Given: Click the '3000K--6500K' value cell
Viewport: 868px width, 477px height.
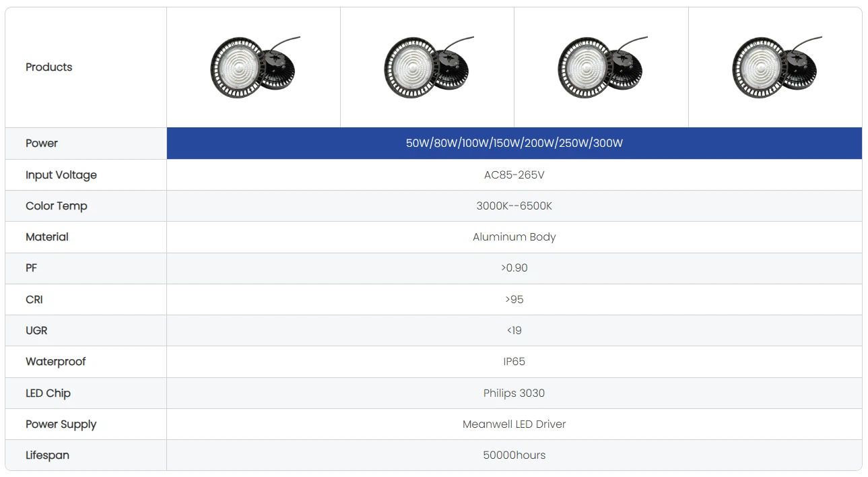Looking at the screenshot, I should (x=514, y=206).
